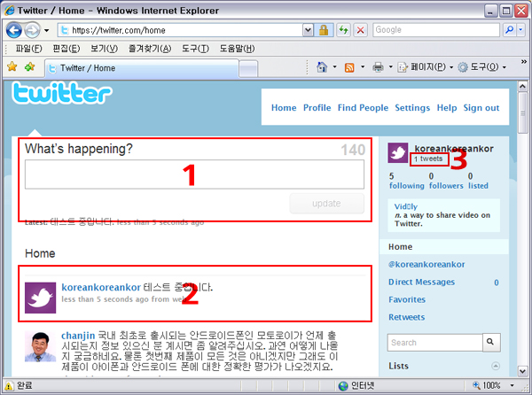Click the page scrollbar down arrow
The width and height of the screenshot is (532, 395).
coord(523,371)
